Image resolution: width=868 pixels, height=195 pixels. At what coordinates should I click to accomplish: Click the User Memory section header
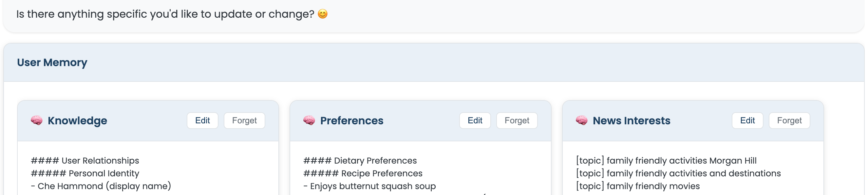coord(52,62)
